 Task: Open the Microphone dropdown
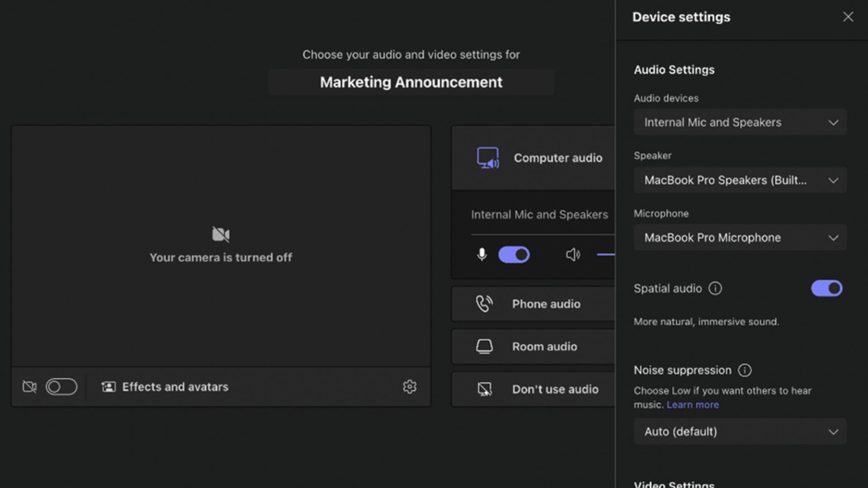[x=740, y=237]
